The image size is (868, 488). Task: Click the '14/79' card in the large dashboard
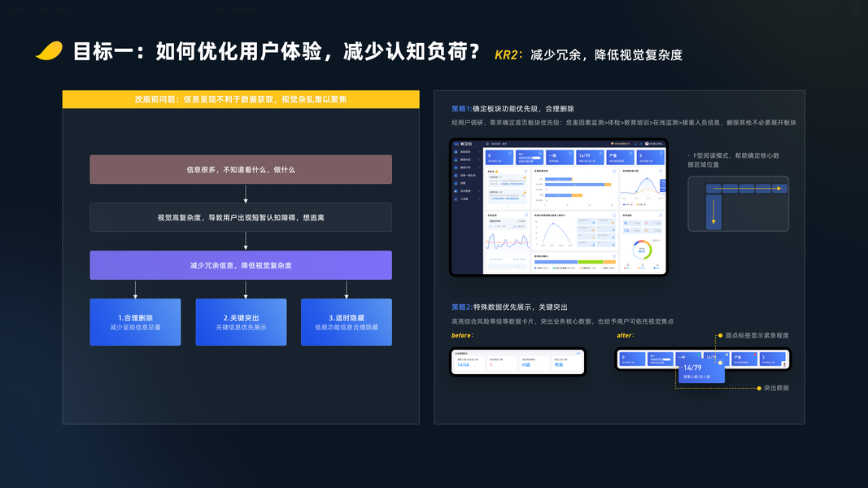click(590, 157)
